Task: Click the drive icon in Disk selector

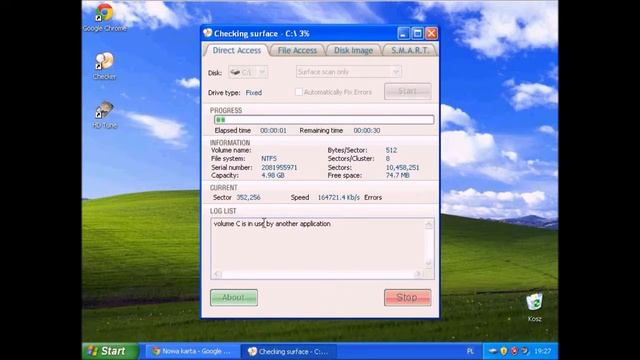Action: 235,72
